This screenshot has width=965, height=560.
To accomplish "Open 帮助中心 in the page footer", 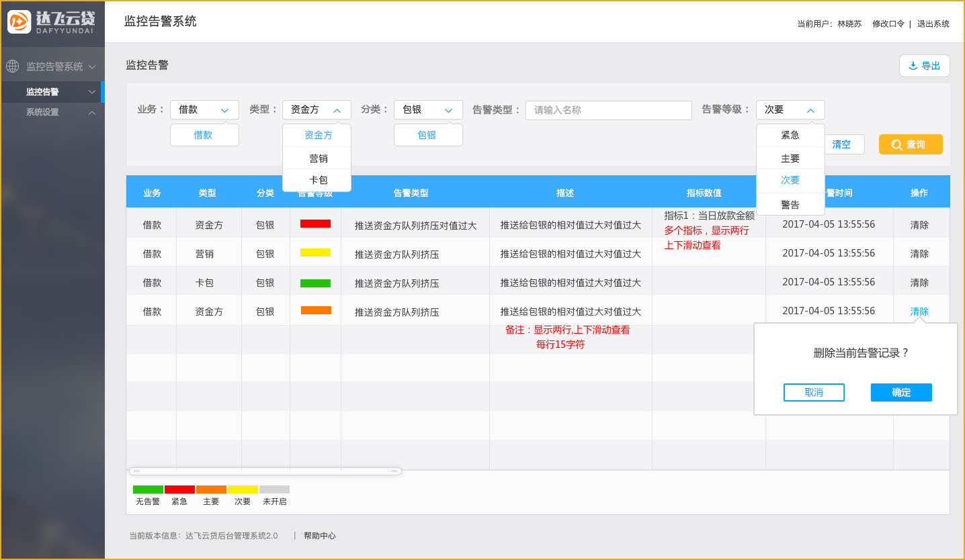I will click(x=319, y=535).
